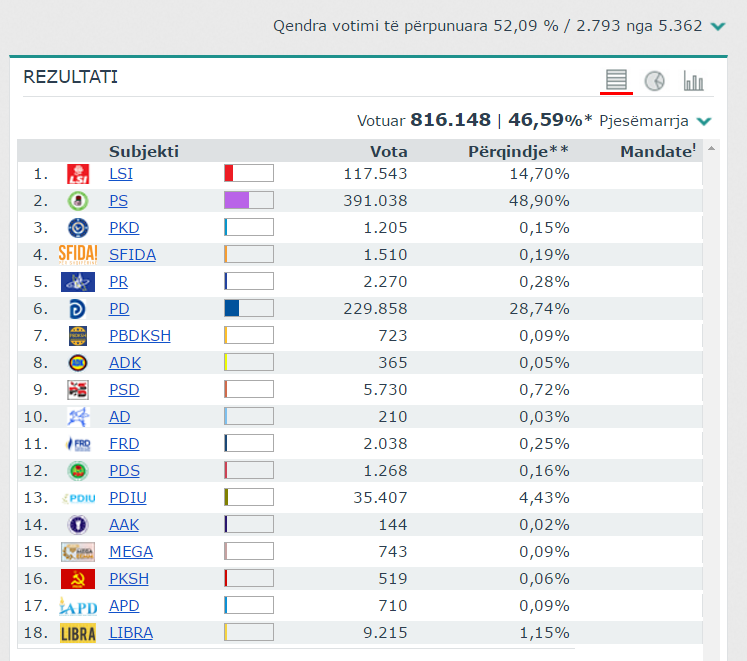The width and height of the screenshot is (747, 661).
Task: Show results as pie chart
Action: (x=655, y=81)
